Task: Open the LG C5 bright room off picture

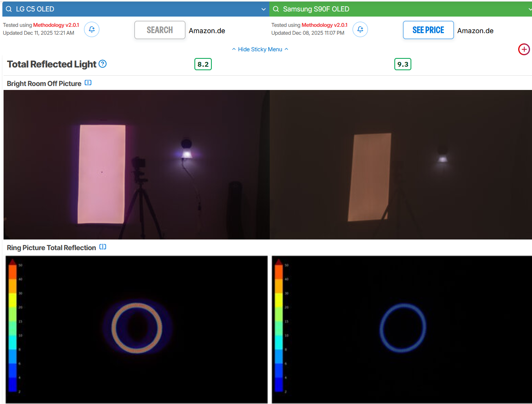Action: pyautogui.click(x=136, y=165)
